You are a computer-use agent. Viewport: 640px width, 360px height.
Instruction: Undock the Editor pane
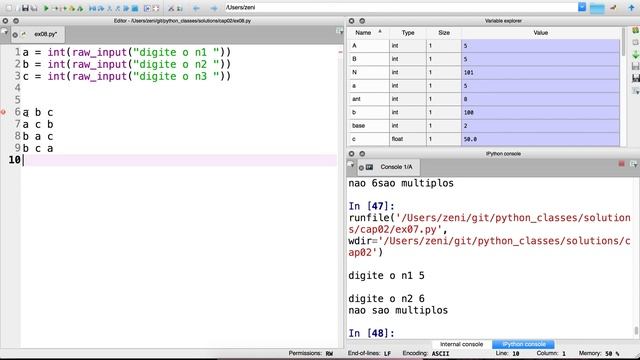pyautogui.click(x=16, y=21)
